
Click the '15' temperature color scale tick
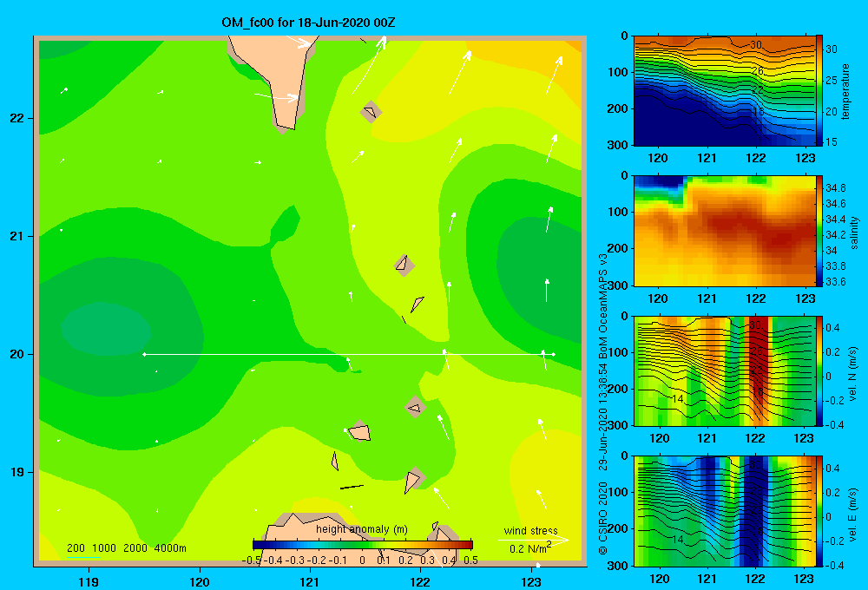(832, 142)
